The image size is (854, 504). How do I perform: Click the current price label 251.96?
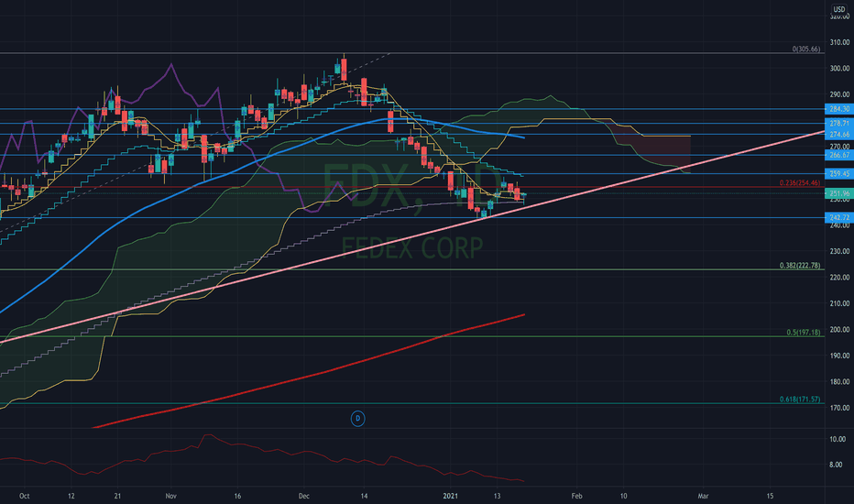[x=838, y=193]
